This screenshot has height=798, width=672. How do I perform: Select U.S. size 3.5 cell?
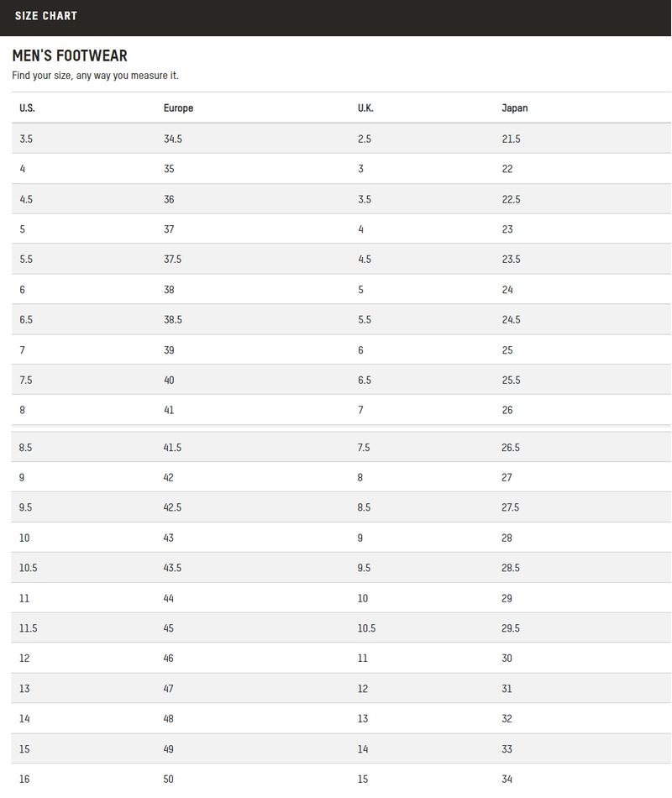click(x=26, y=139)
